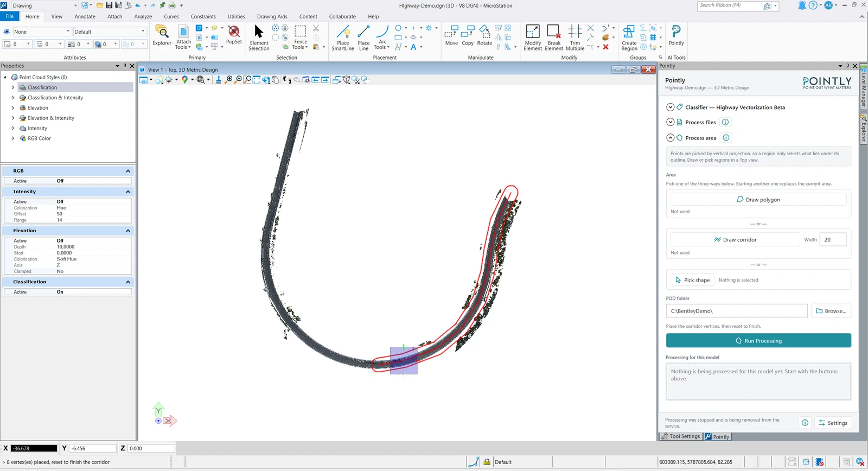The image size is (868, 471).
Task: Expand the Classifier section chevron
Action: tap(671, 107)
